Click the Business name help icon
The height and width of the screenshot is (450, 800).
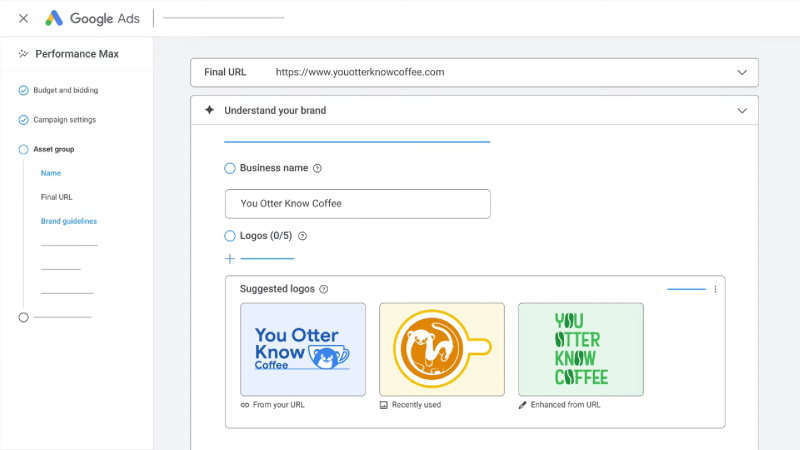point(317,169)
